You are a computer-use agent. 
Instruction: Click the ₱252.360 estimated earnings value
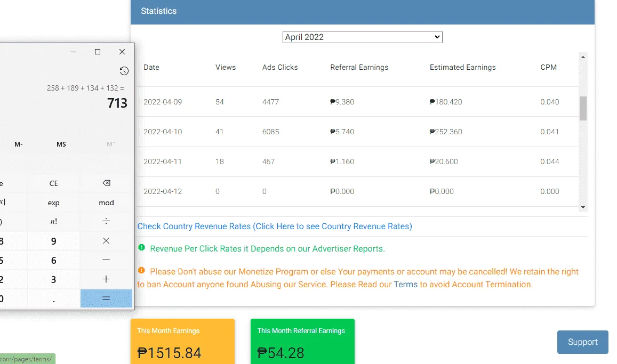446,132
